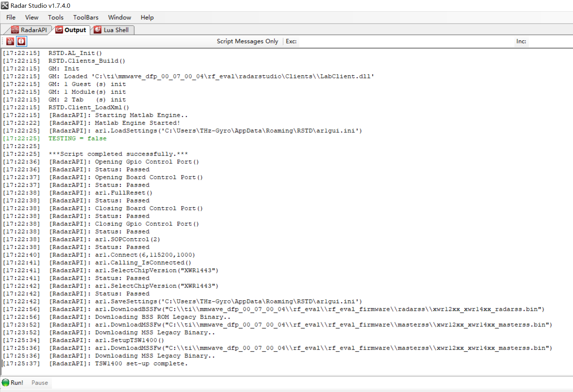573x392 pixels.
Task: Click Script Messages Only filter
Action: [247, 41]
